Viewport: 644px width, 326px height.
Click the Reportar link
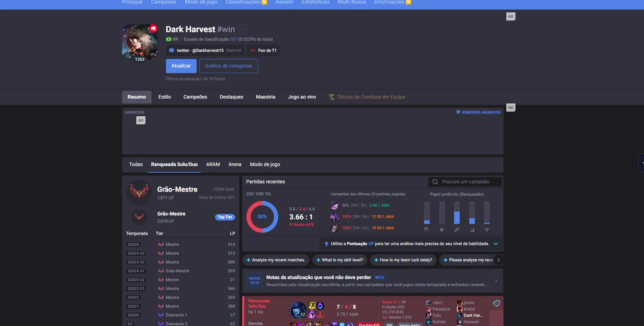point(234,51)
